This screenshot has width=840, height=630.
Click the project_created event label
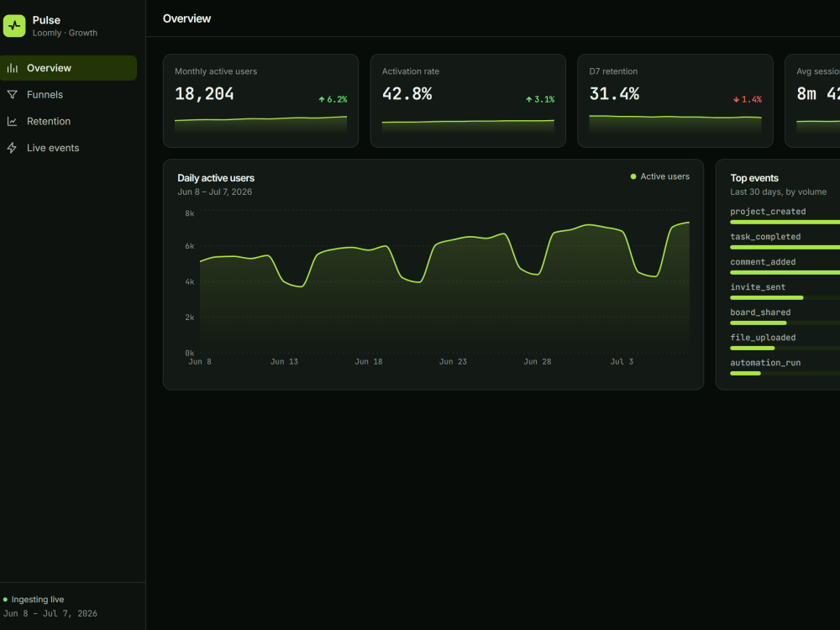coord(768,212)
